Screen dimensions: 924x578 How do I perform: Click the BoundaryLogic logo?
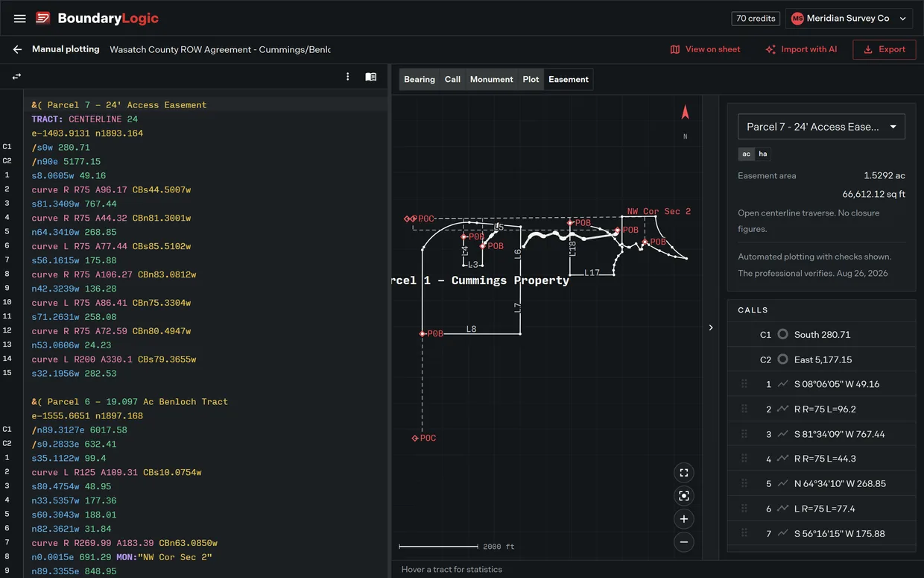click(97, 19)
